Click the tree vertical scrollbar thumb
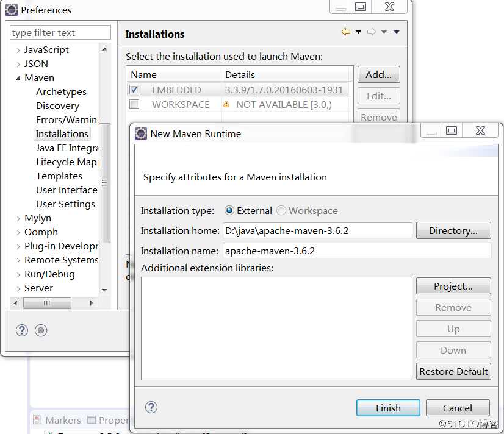This screenshot has height=434, width=504. (x=104, y=183)
